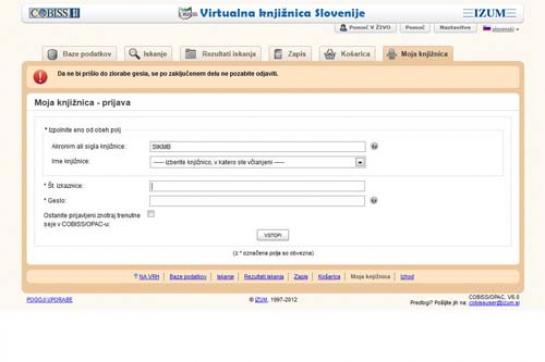Click the COBISS logo
The height and width of the screenshot is (362, 545).
pos(55,13)
